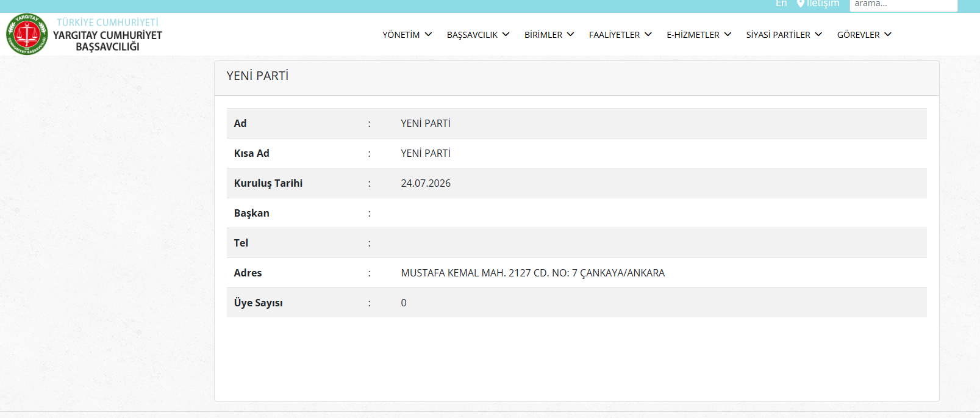This screenshot has width=980, height=418.
Task: Open the BAŞSAVCILIK menu
Action: tap(472, 35)
